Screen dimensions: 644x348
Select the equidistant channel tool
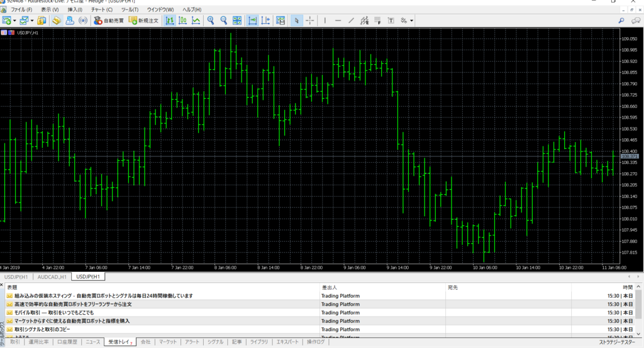364,21
